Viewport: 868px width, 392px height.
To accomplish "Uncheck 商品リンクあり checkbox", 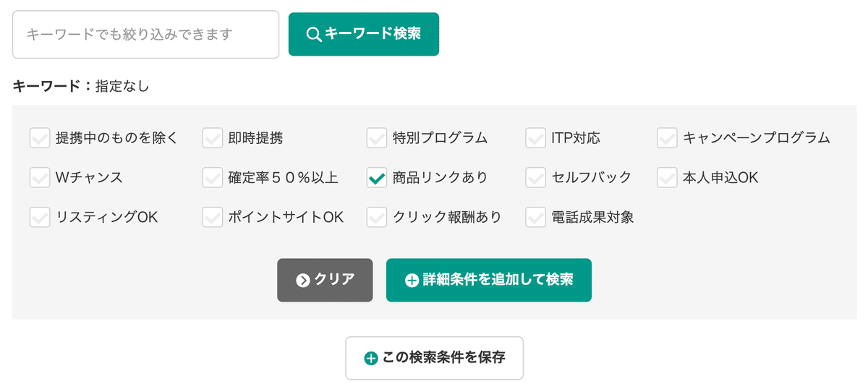I will tap(377, 177).
